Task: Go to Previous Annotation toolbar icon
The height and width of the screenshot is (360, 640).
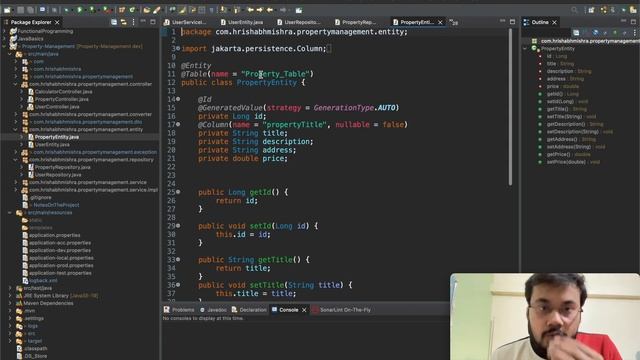Action: click(237, 10)
